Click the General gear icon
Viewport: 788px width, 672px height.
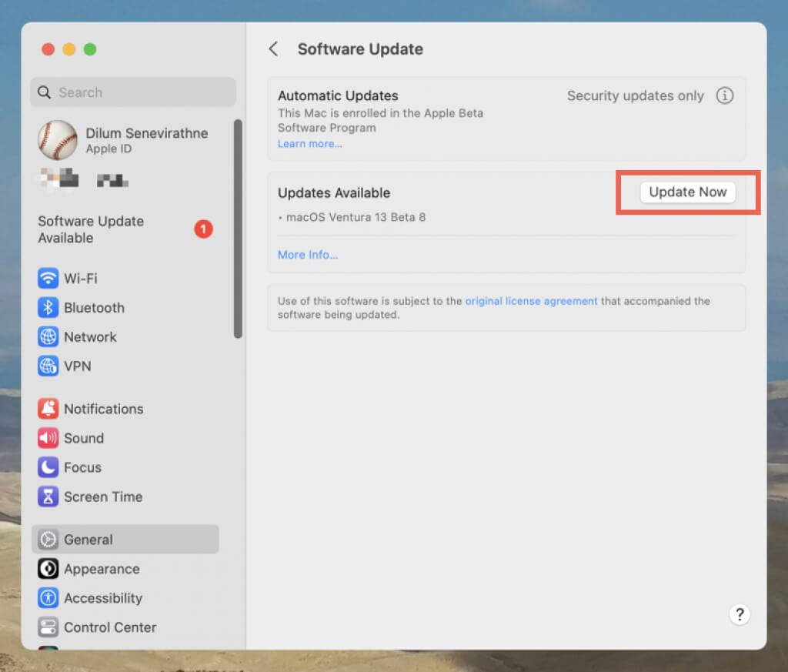tap(48, 540)
